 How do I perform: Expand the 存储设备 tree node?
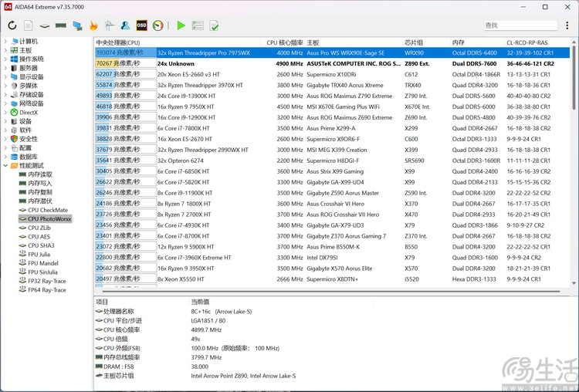[5, 94]
